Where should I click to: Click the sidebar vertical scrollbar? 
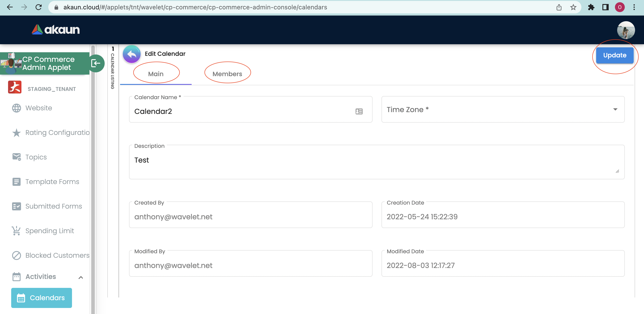(x=93, y=175)
